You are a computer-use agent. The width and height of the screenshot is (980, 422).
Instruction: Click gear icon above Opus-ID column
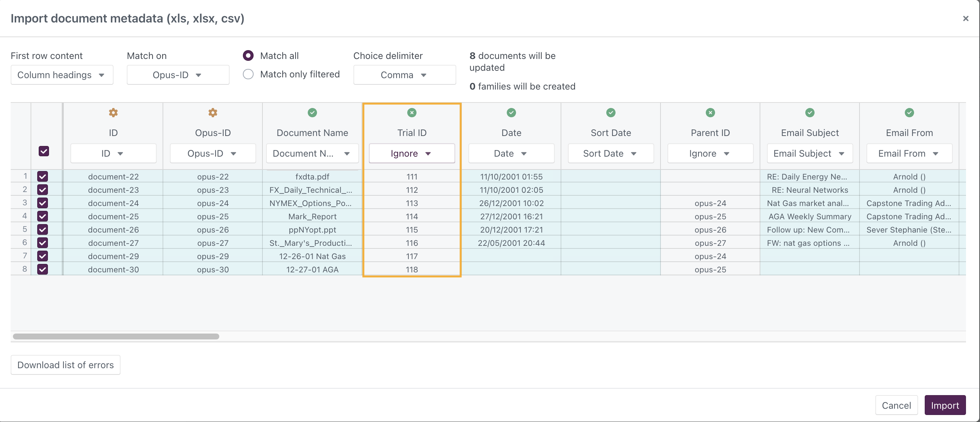pyautogui.click(x=213, y=113)
